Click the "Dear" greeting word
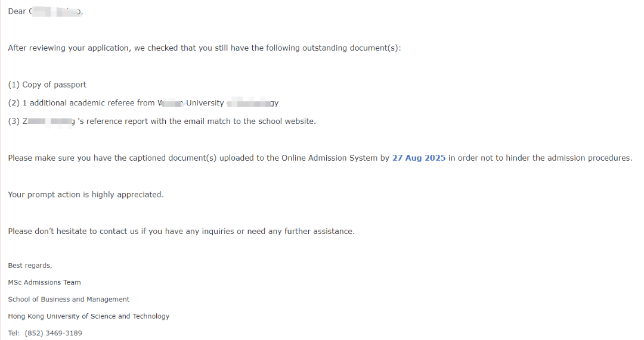This screenshot has width=644, height=340. tap(17, 11)
